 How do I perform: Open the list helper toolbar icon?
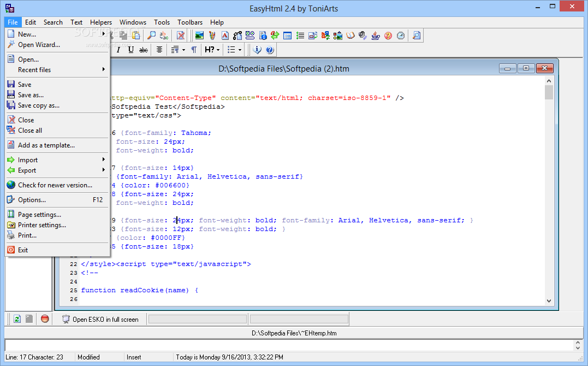[x=300, y=36]
